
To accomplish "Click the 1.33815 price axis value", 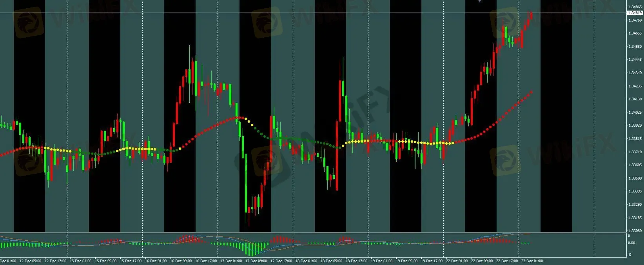I will [x=635, y=139].
